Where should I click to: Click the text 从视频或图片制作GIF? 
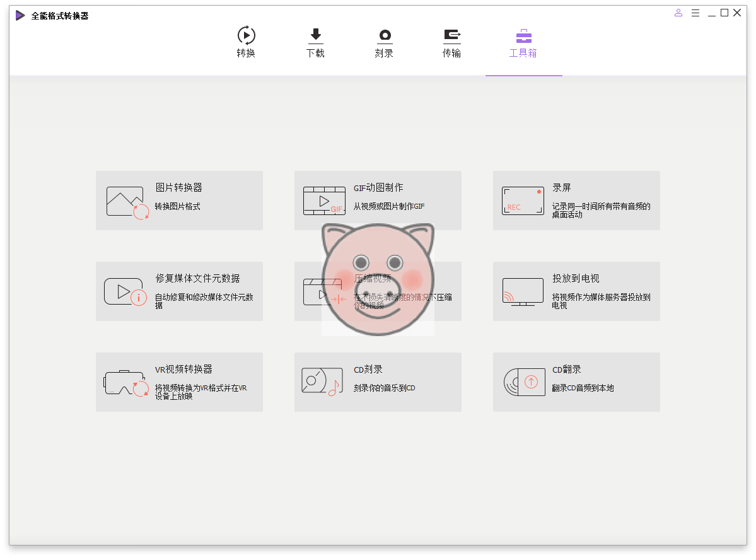click(389, 206)
